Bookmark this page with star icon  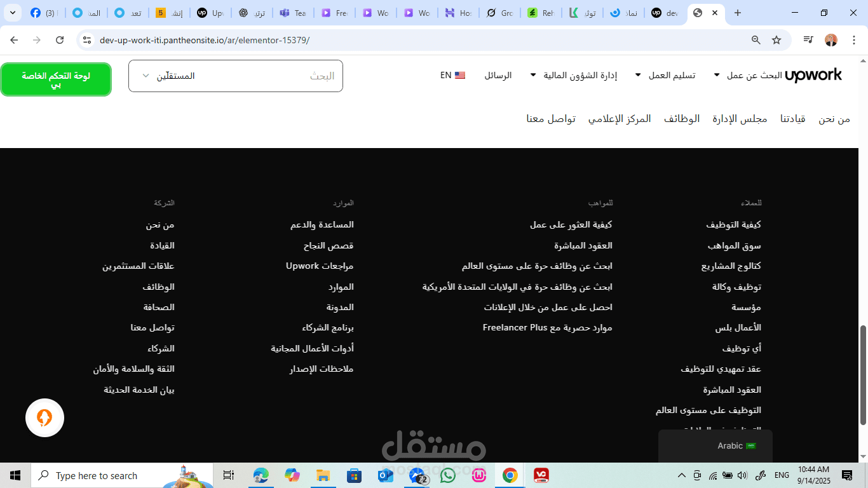(x=776, y=40)
